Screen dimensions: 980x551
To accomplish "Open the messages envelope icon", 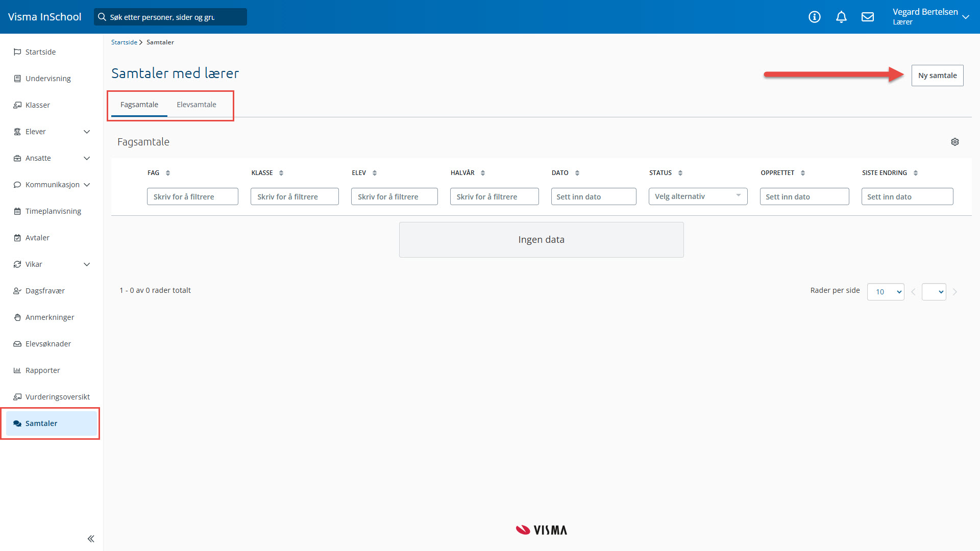I will tap(868, 17).
